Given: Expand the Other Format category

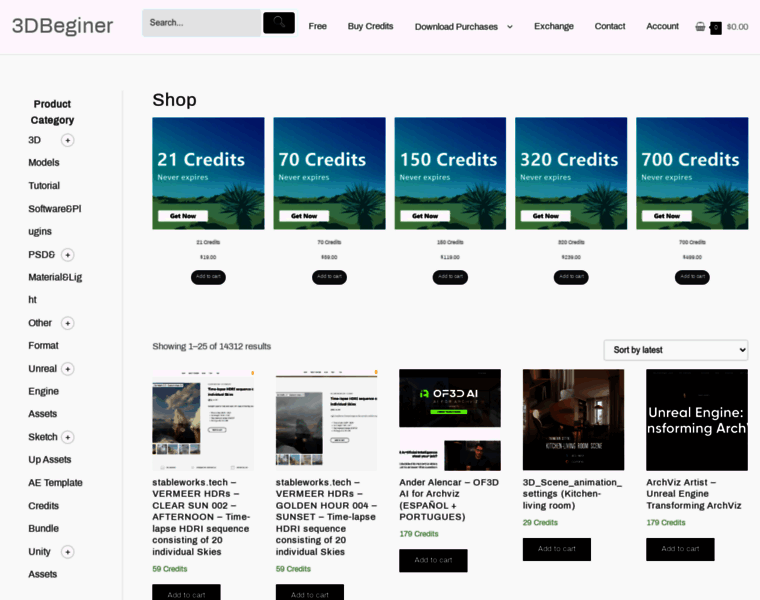Looking at the screenshot, I should click(67, 323).
